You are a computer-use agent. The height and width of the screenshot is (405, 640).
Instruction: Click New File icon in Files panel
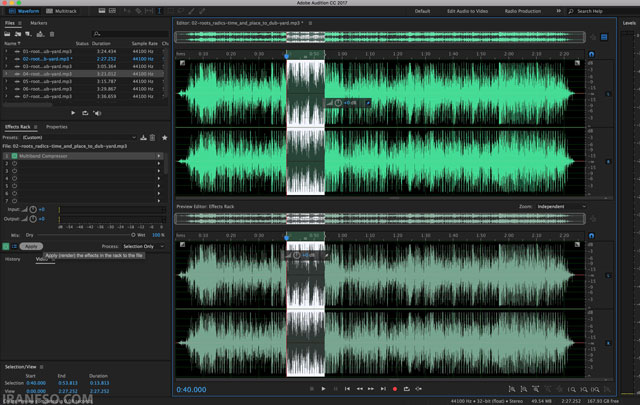[28, 34]
